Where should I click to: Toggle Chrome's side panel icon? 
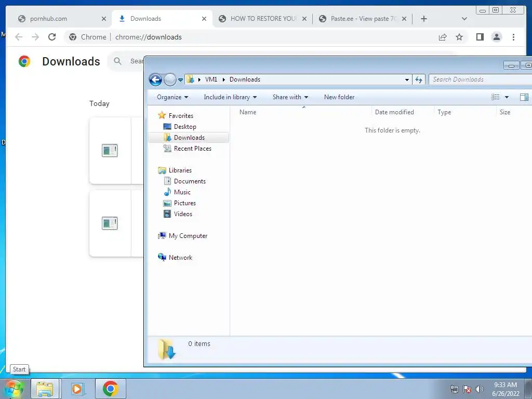pyautogui.click(x=480, y=37)
